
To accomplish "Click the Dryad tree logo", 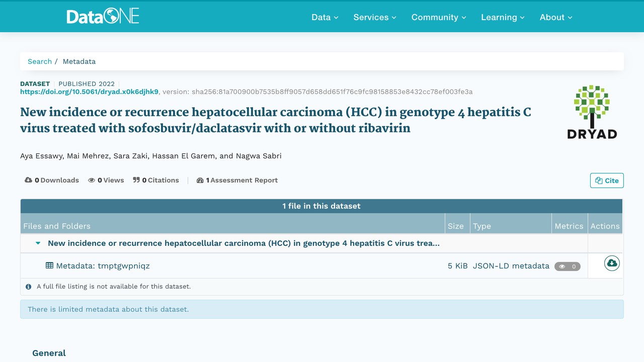I will 592,112.
